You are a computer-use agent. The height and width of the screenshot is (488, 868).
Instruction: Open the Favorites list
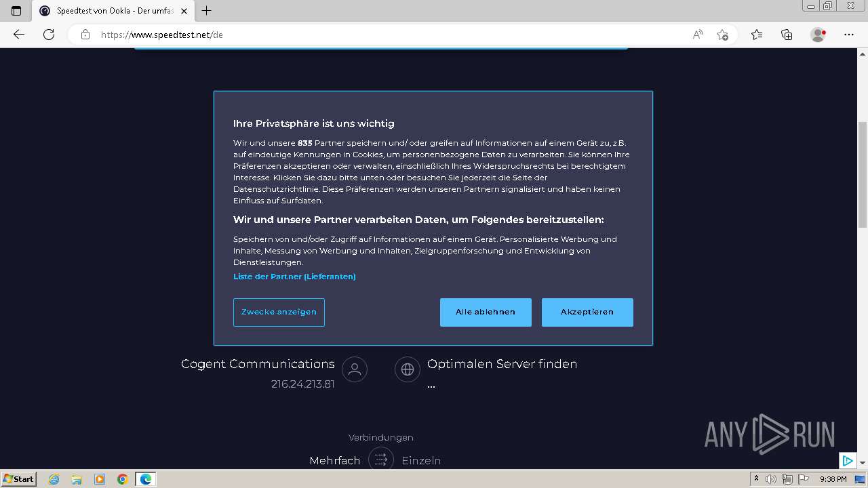pos(757,35)
